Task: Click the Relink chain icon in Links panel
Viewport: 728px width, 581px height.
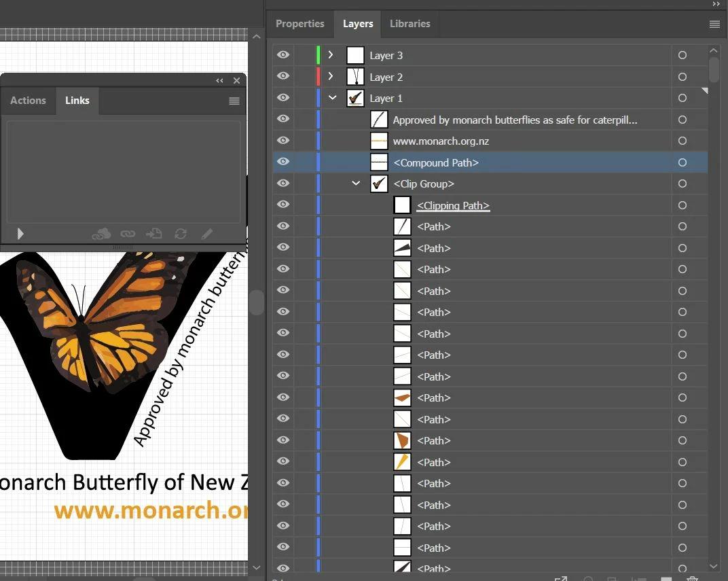Action: [128, 234]
